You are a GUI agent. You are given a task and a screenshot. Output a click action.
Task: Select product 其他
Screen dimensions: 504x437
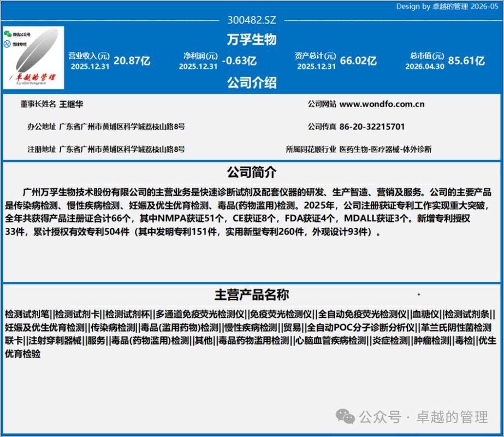coord(204,340)
